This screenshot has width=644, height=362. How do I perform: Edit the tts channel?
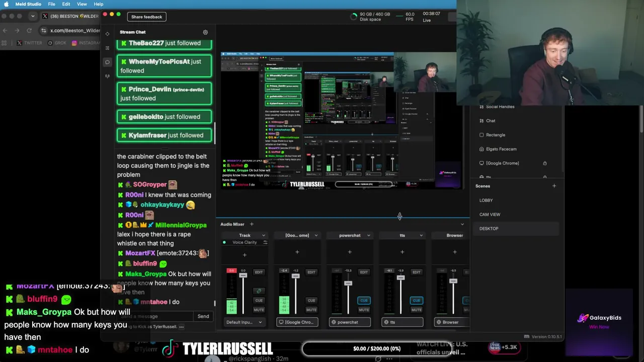pos(416,272)
